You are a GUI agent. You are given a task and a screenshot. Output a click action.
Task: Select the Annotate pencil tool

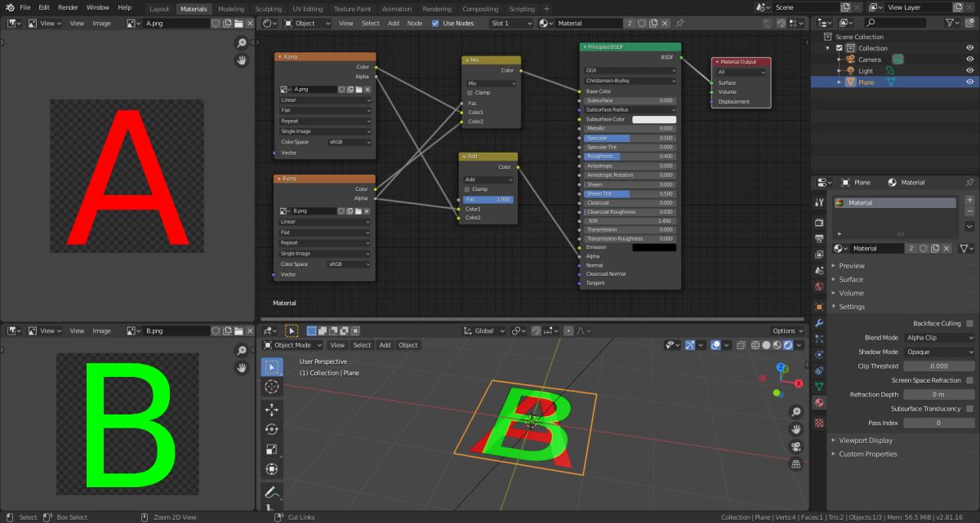tap(272, 493)
